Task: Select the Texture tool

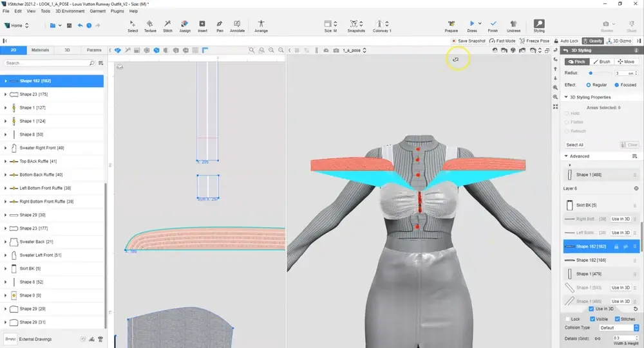Action: pos(150,25)
